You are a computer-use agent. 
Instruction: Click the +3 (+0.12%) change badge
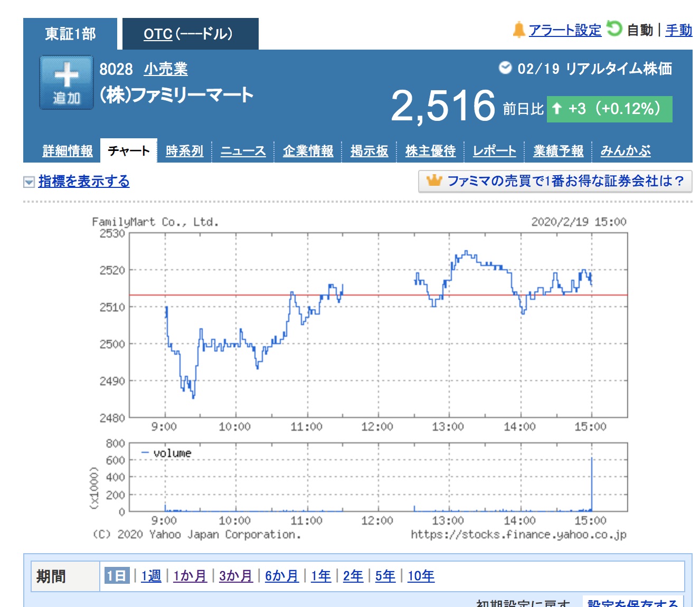click(610, 109)
